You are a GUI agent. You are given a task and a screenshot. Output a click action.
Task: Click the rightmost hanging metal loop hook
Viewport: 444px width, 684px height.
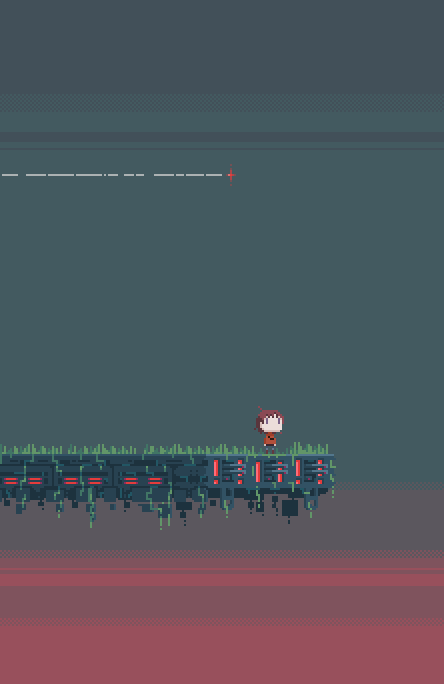click(x=311, y=500)
